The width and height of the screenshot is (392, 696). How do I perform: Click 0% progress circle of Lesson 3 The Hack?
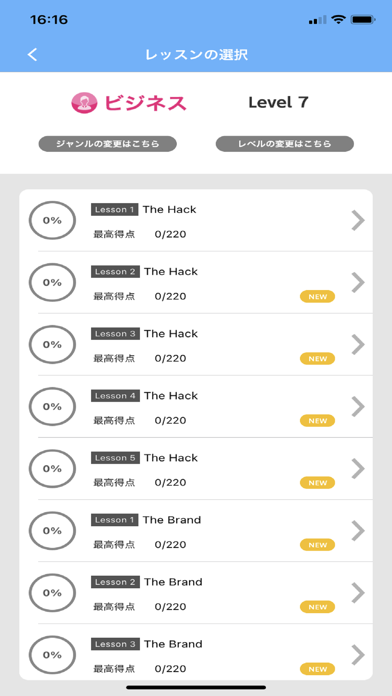52,344
